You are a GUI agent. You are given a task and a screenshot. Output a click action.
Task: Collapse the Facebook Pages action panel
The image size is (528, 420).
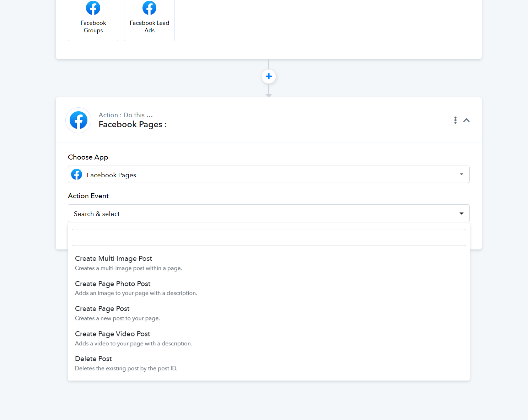click(x=467, y=120)
